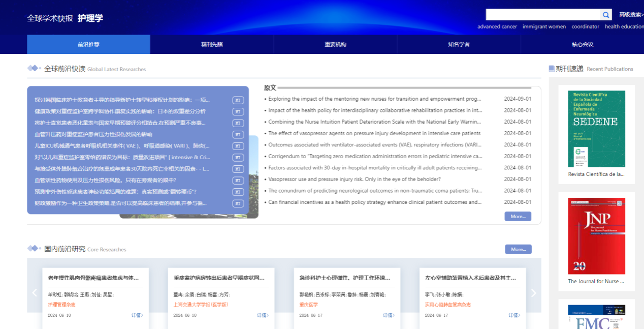This screenshot has width=644, height=329.
Task: Open the 知名学者 tab
Action: pyautogui.click(x=459, y=44)
